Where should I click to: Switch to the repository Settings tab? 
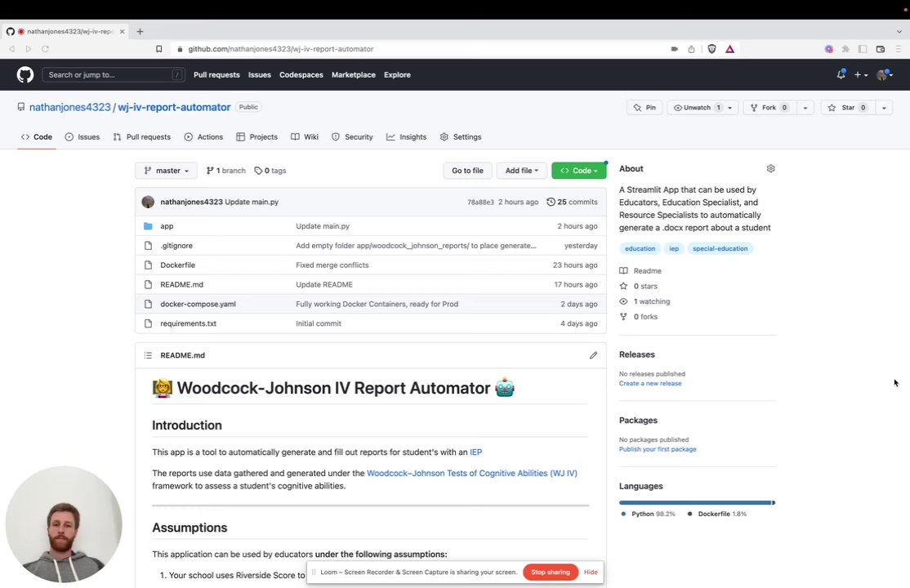461,137
